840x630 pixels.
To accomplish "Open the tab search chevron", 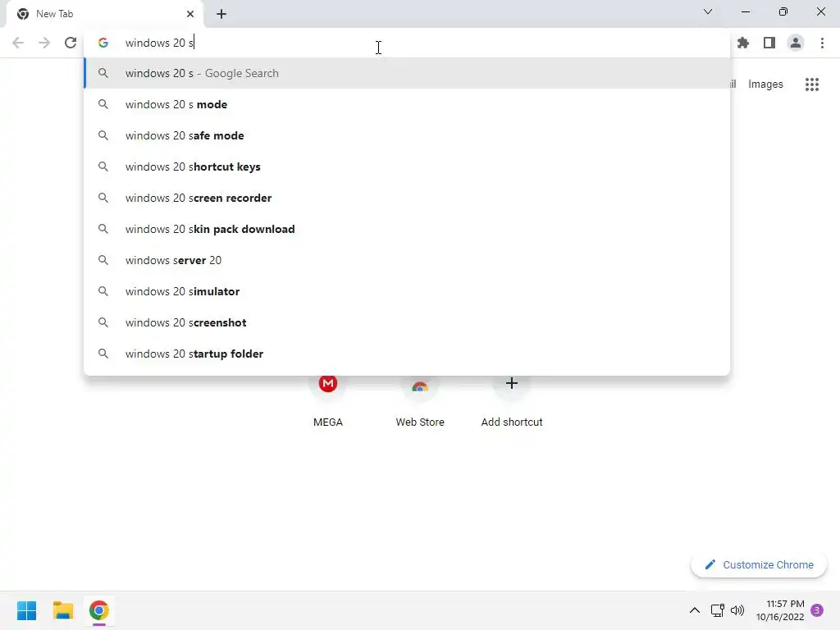I will click(x=708, y=11).
